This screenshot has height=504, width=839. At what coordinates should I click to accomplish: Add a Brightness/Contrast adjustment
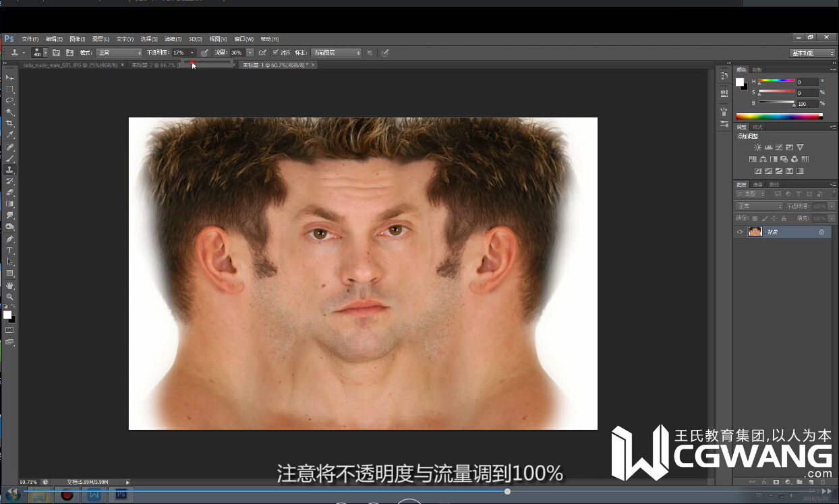point(758,148)
